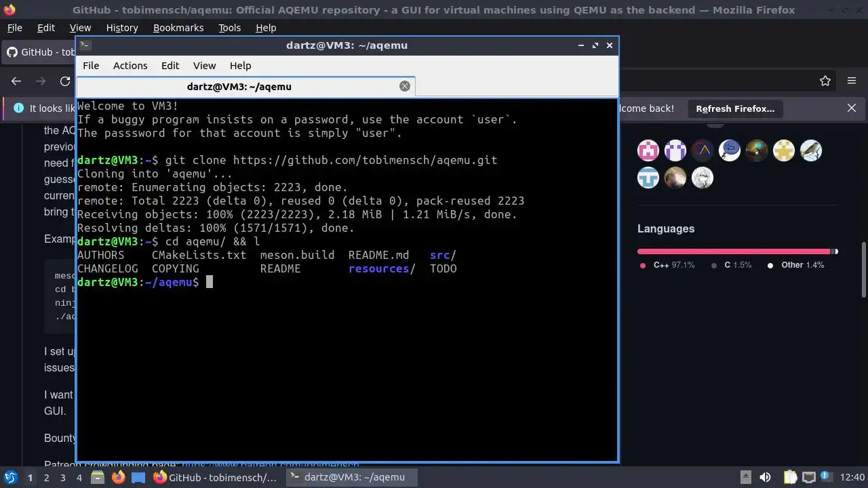Click the Firefox page vertical scrollbar
This screenshot has width=868, height=488.
pos(863,270)
